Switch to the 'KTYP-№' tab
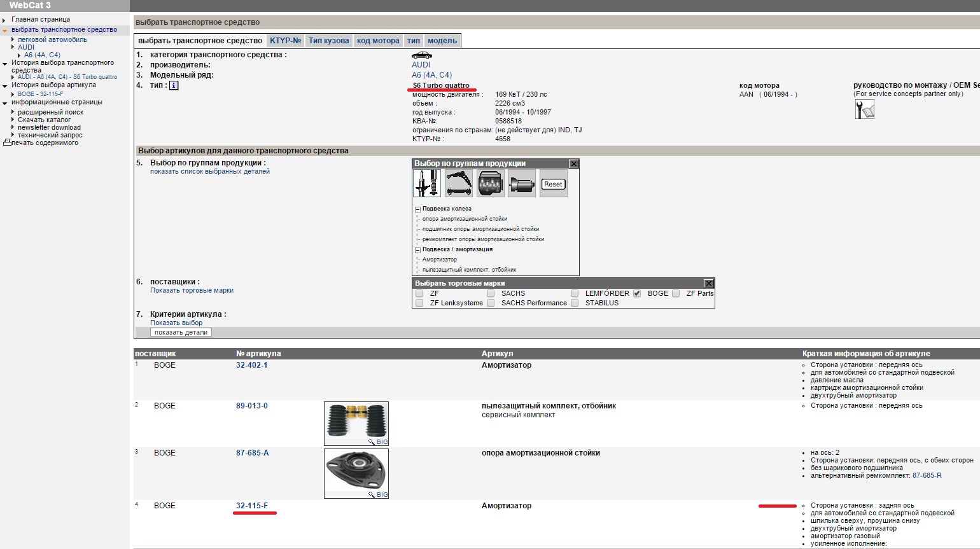The height and width of the screenshot is (549, 980). 285,41
